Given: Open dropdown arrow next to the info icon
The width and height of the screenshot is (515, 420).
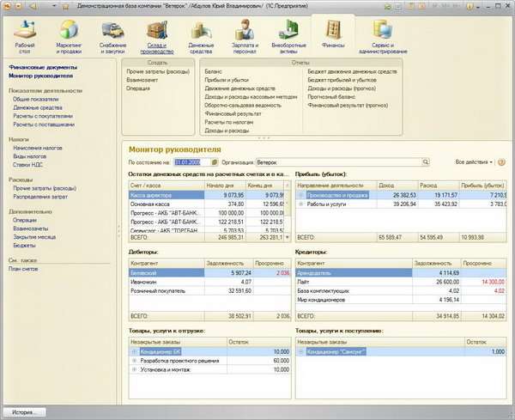Looking at the screenshot, I should (x=478, y=7).
